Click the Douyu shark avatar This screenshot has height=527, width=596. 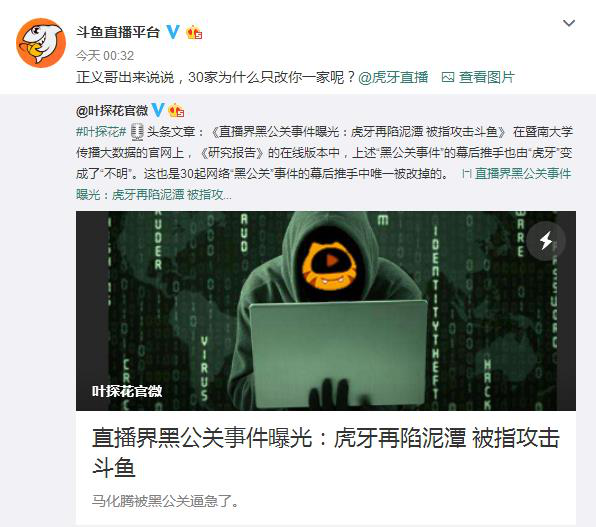[x=41, y=43]
